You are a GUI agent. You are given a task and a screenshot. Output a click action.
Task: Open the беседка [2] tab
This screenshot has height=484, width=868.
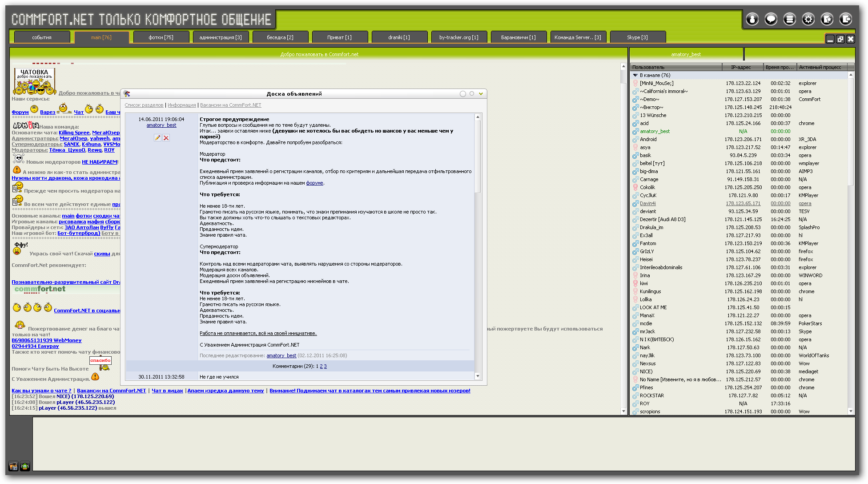[280, 37]
